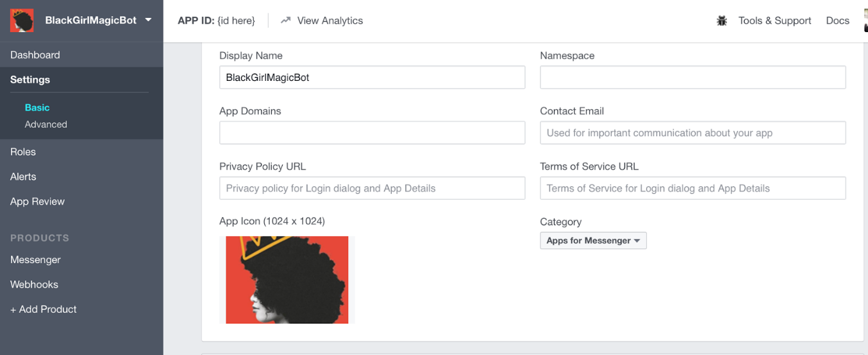Focus the Privacy Policy URL field
Screen dimensions: 868x355
tap(372, 188)
